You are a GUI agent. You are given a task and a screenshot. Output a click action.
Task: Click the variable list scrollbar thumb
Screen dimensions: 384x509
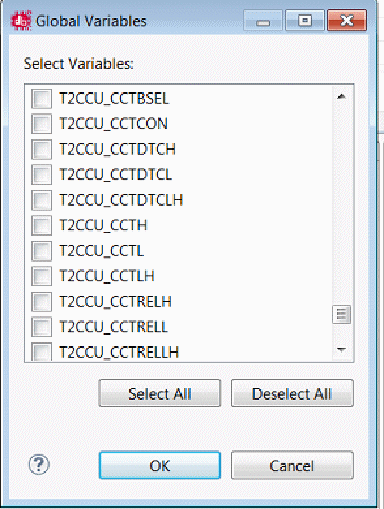coord(341,314)
